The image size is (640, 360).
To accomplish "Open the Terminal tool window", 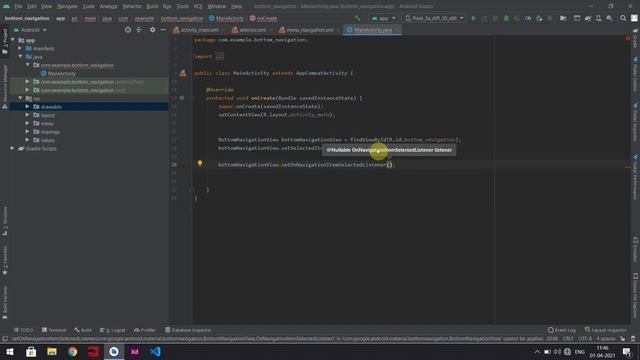I will tap(54, 330).
